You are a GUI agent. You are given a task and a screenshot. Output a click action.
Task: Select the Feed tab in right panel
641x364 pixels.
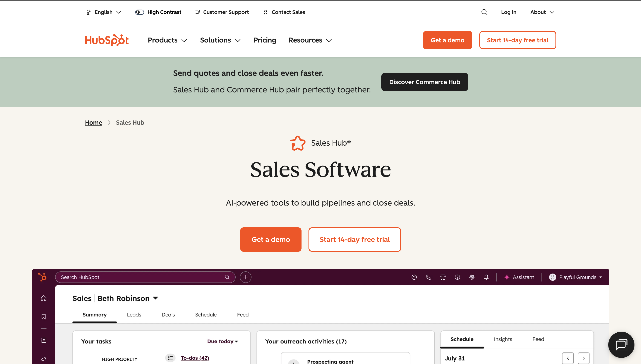pyautogui.click(x=538, y=339)
